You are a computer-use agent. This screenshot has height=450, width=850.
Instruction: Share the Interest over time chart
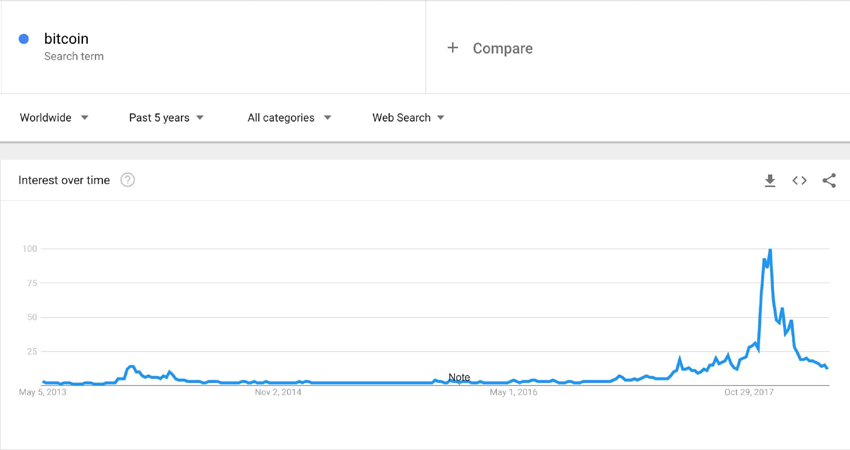coord(829,181)
